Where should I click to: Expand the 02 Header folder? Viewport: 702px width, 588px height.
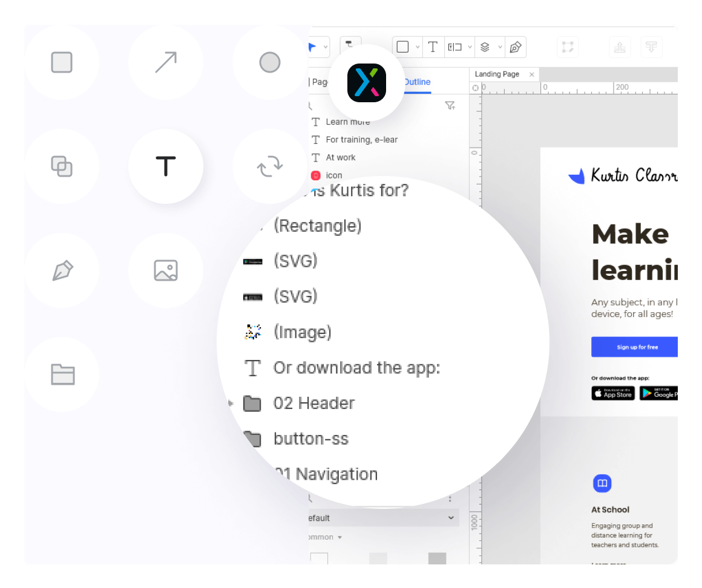coord(230,403)
